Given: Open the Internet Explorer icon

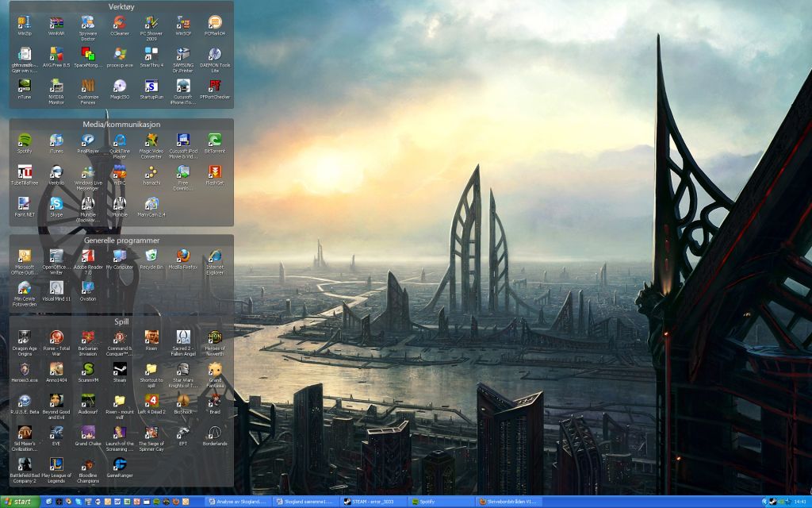Looking at the screenshot, I should [x=215, y=262].
